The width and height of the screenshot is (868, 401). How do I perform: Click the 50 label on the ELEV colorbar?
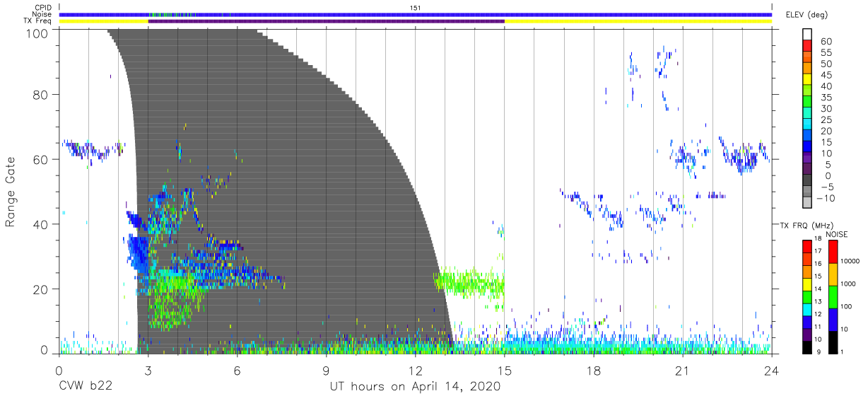coord(826,64)
